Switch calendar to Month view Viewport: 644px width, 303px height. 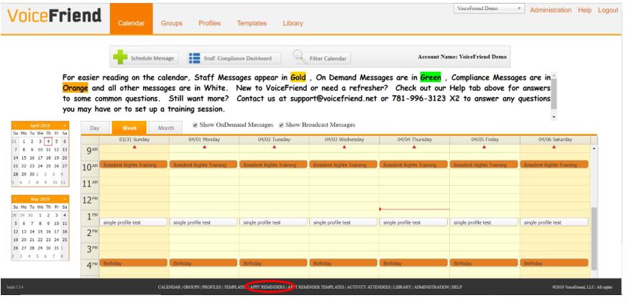[166, 128]
